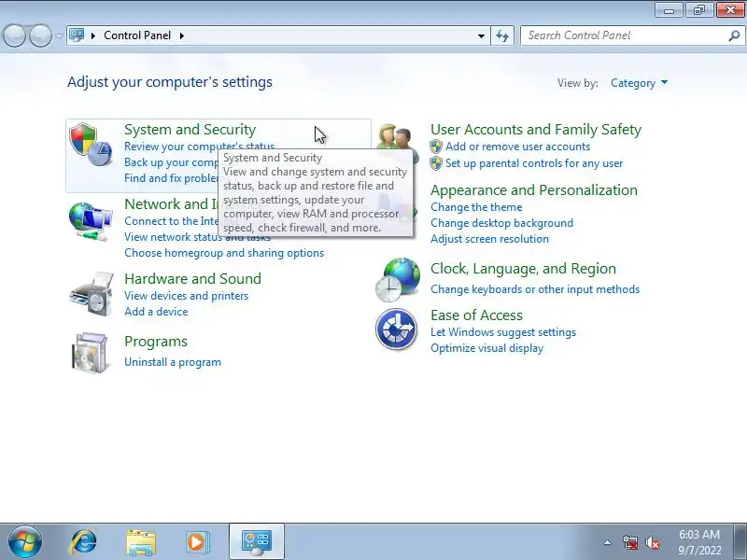Open the Clock, Language, and Region globe icon
Viewport: 747px width, 560px height.
point(398,279)
